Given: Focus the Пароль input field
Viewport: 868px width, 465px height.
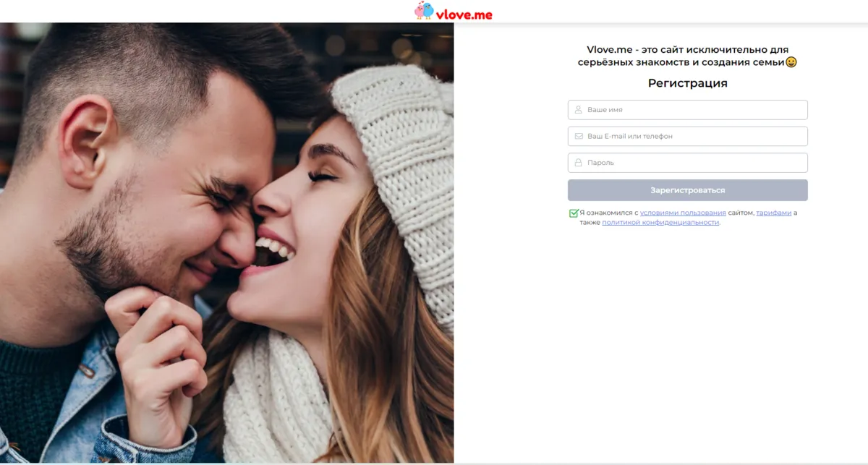Looking at the screenshot, I should [x=688, y=163].
